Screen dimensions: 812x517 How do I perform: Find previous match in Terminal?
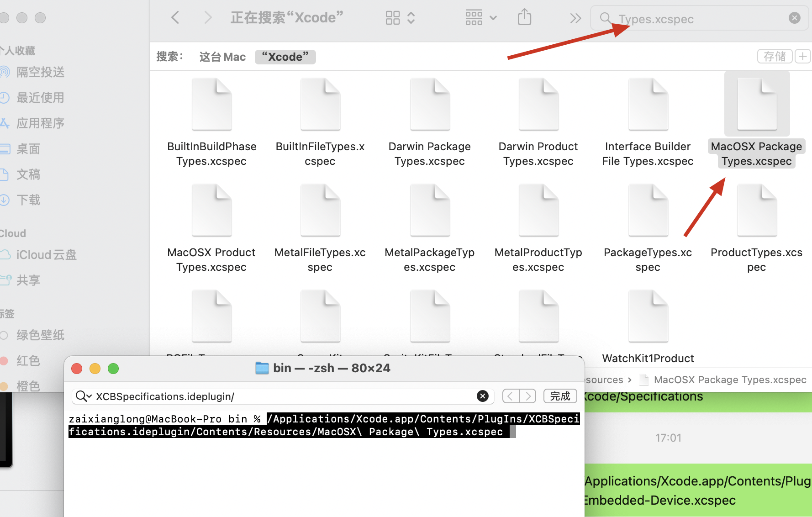coord(511,396)
